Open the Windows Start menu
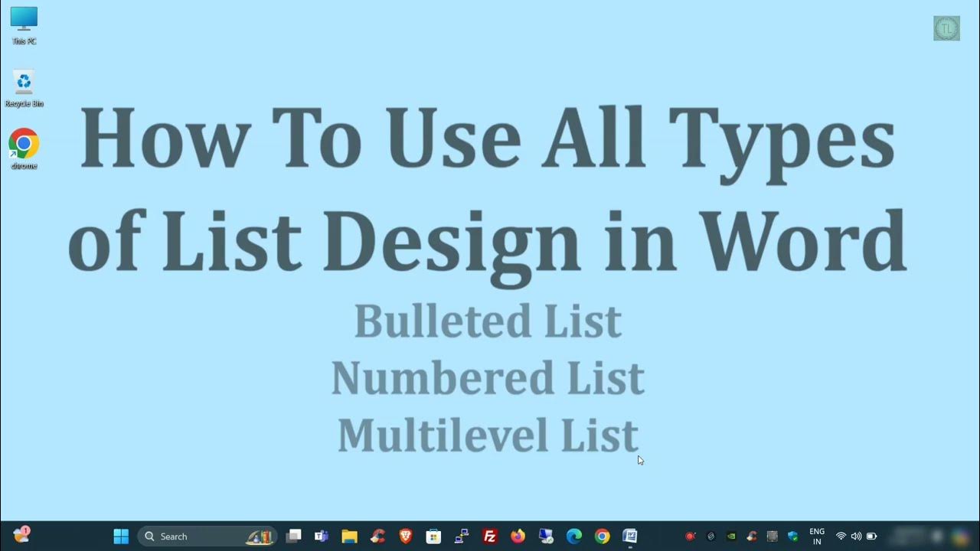The height and width of the screenshot is (551, 980). tap(121, 536)
